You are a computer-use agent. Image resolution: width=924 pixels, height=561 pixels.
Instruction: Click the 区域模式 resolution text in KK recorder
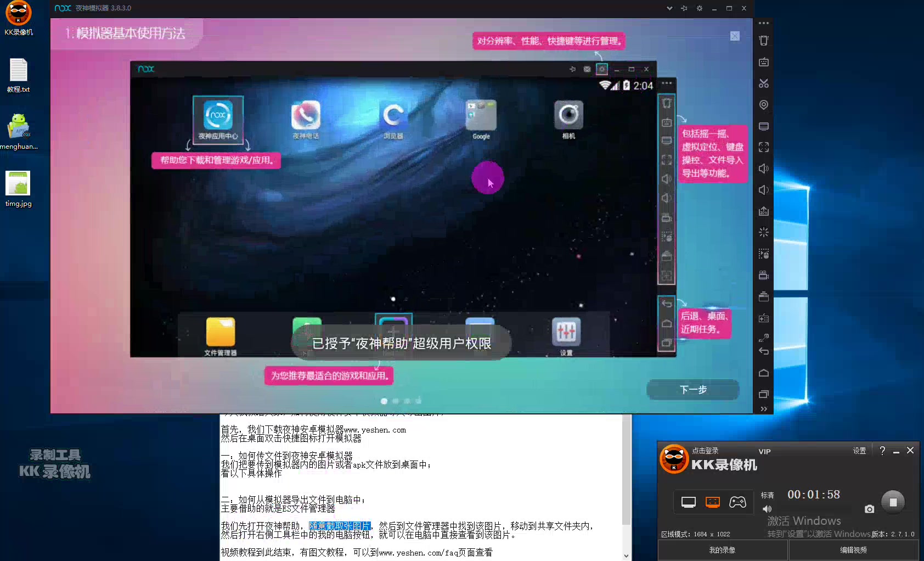coord(695,534)
